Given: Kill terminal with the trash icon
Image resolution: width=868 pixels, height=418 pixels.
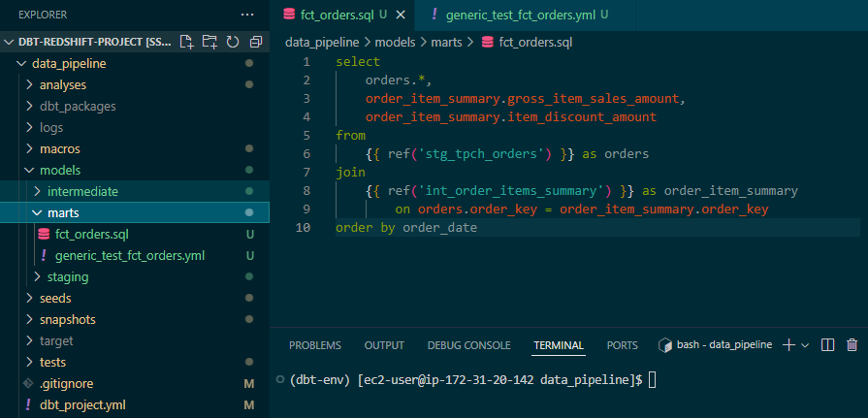Looking at the screenshot, I should pos(852,345).
